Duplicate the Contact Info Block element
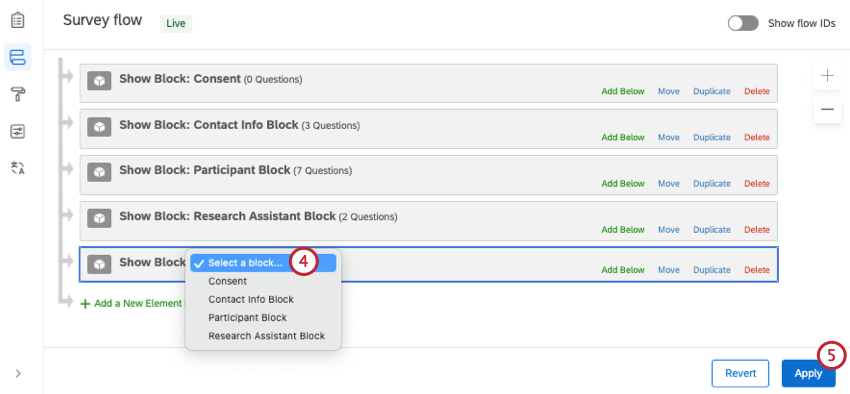The image size is (850, 394). point(712,138)
